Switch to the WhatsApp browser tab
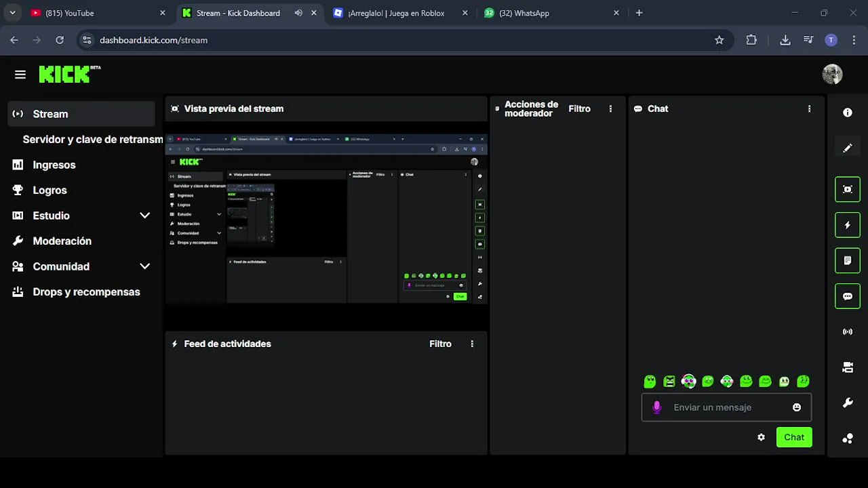This screenshot has height=488, width=868. tap(551, 13)
